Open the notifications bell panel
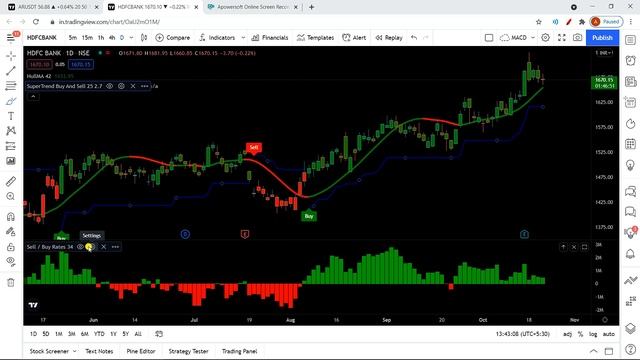 click(630, 253)
